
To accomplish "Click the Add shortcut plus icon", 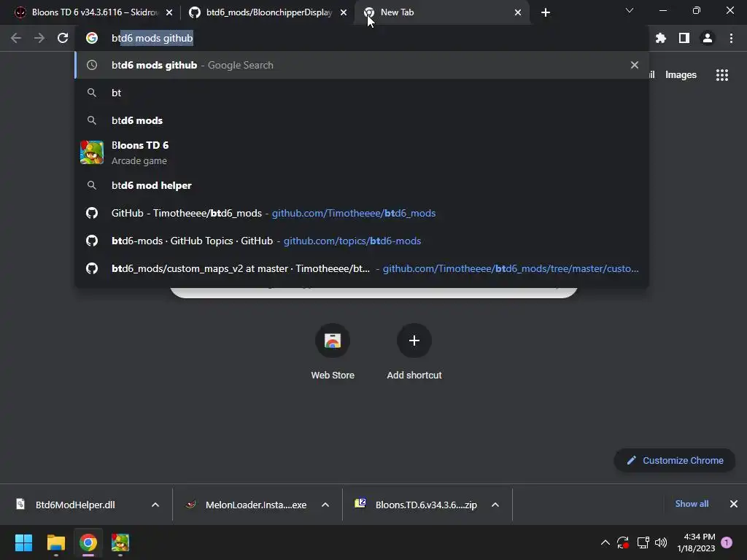I will click(x=414, y=341).
